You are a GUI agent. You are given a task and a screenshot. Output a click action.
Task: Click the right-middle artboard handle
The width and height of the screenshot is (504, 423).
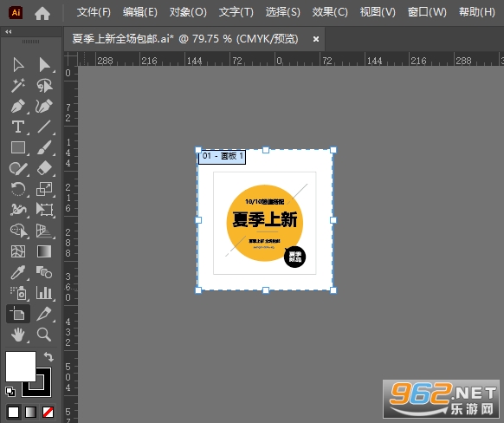click(333, 220)
